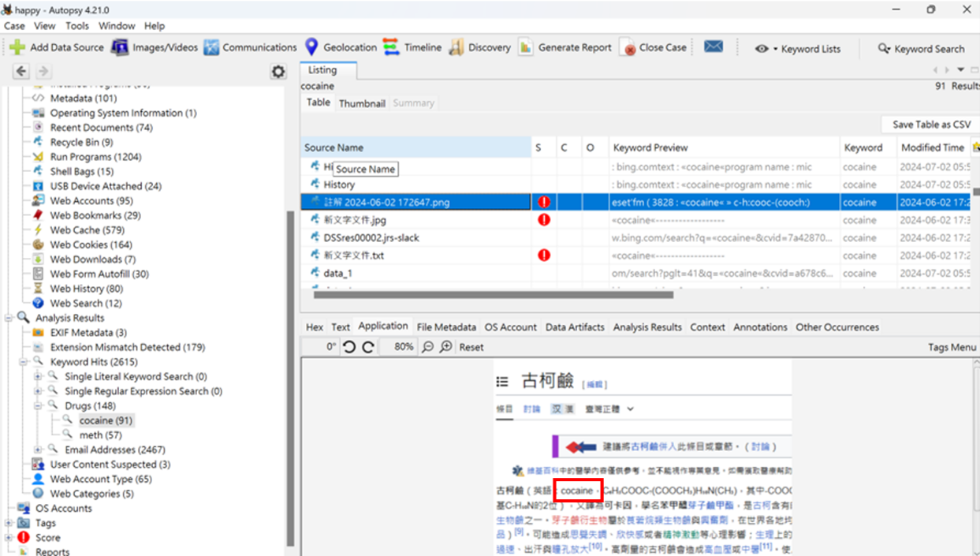Viewport: 980px width, 556px height.
Task: Open tree view options gear icon
Action: tap(278, 72)
